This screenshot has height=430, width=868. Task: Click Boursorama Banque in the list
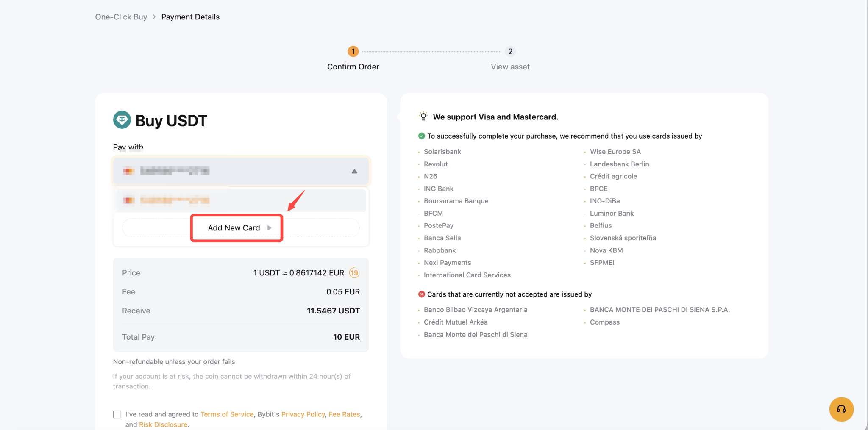456,201
